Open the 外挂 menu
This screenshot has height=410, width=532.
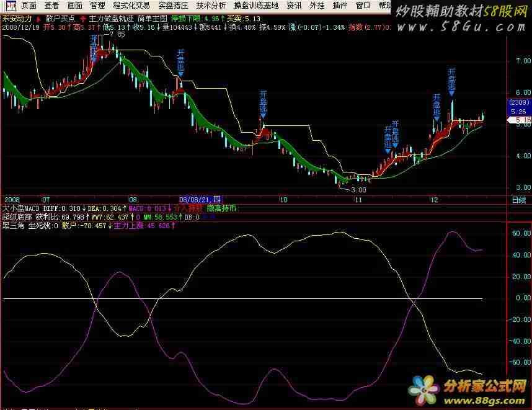[x=317, y=6]
